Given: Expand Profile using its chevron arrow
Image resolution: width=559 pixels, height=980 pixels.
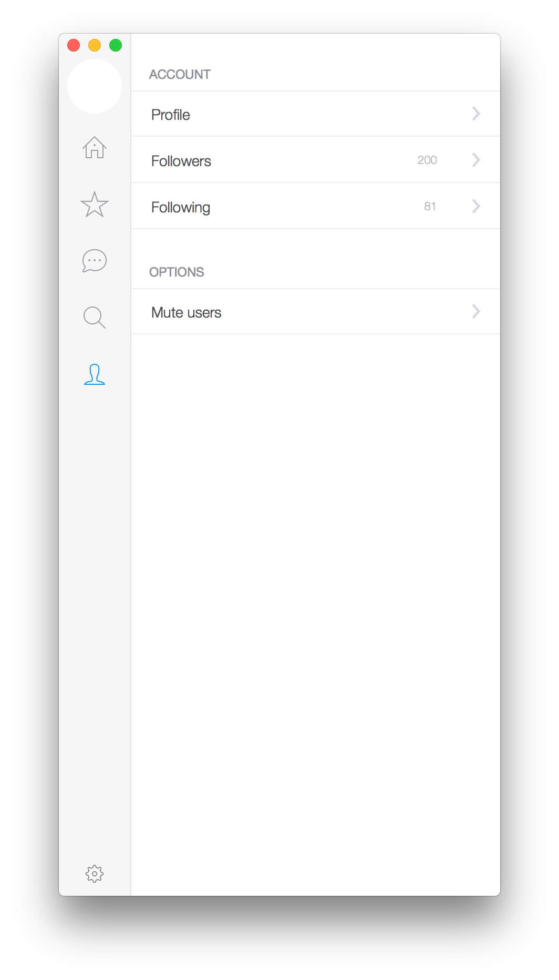Looking at the screenshot, I should (476, 114).
